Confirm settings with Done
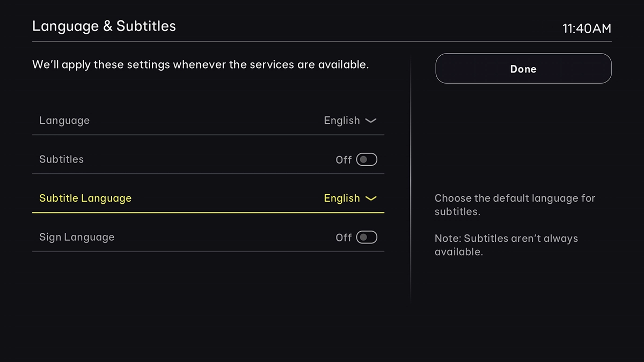This screenshot has width=644, height=362. tap(523, 69)
